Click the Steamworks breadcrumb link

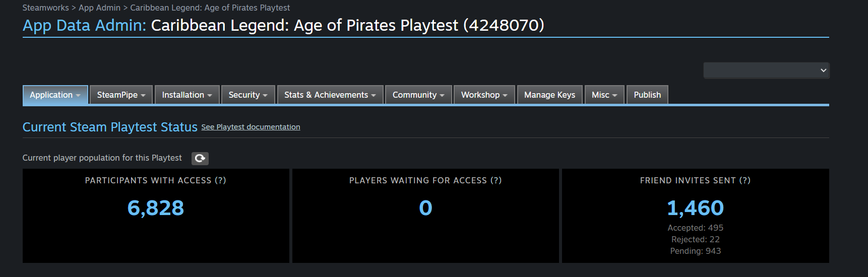point(45,8)
